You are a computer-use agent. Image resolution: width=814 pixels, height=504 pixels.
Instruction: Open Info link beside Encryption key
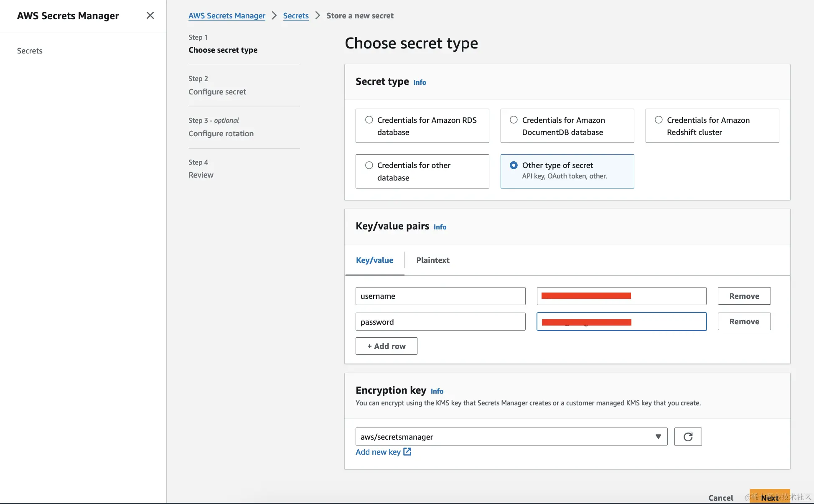coord(437,391)
